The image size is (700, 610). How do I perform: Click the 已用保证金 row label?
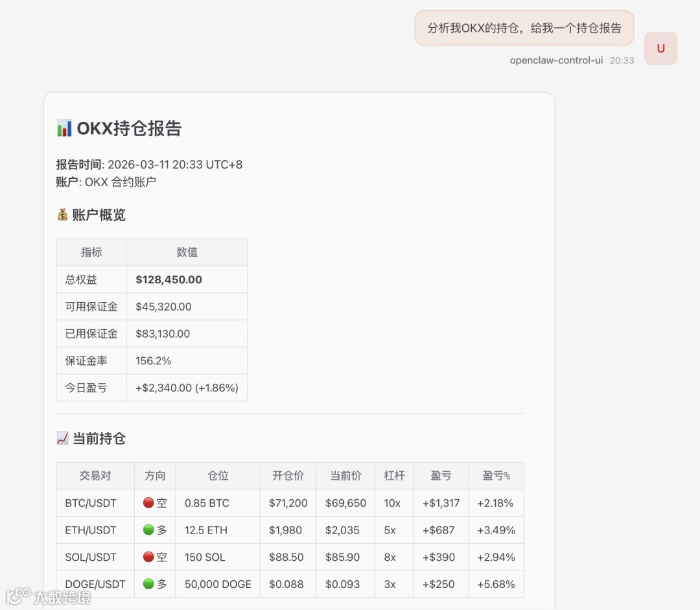[91, 334]
